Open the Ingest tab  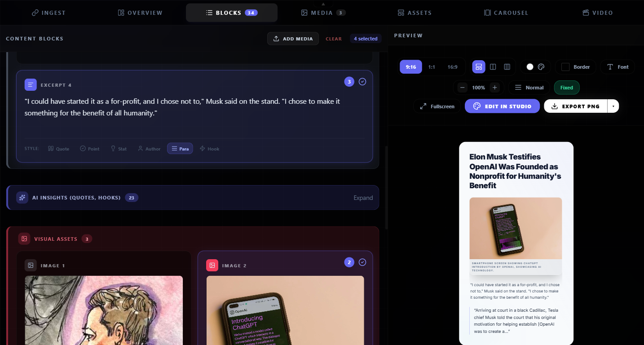(49, 13)
